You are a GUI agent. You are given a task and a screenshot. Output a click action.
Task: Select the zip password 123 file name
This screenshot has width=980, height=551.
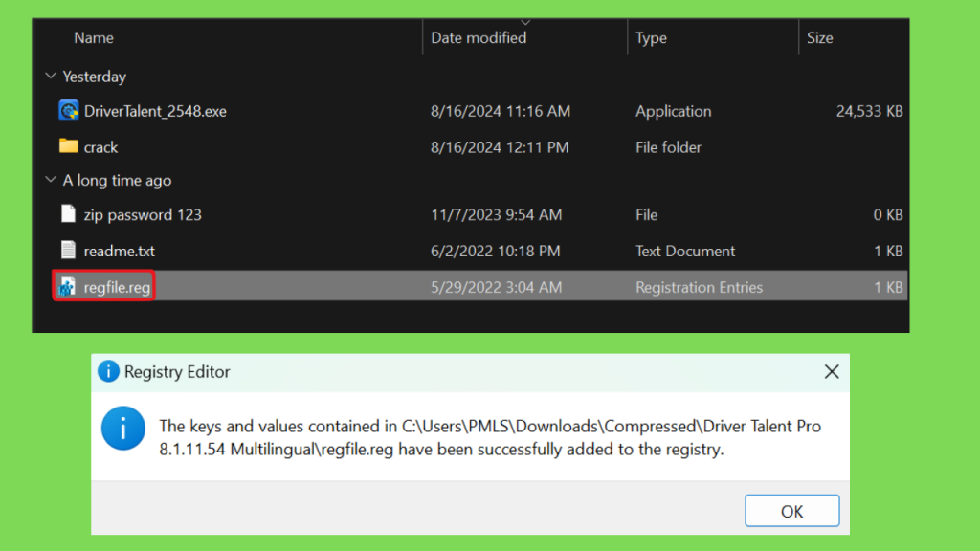(143, 215)
